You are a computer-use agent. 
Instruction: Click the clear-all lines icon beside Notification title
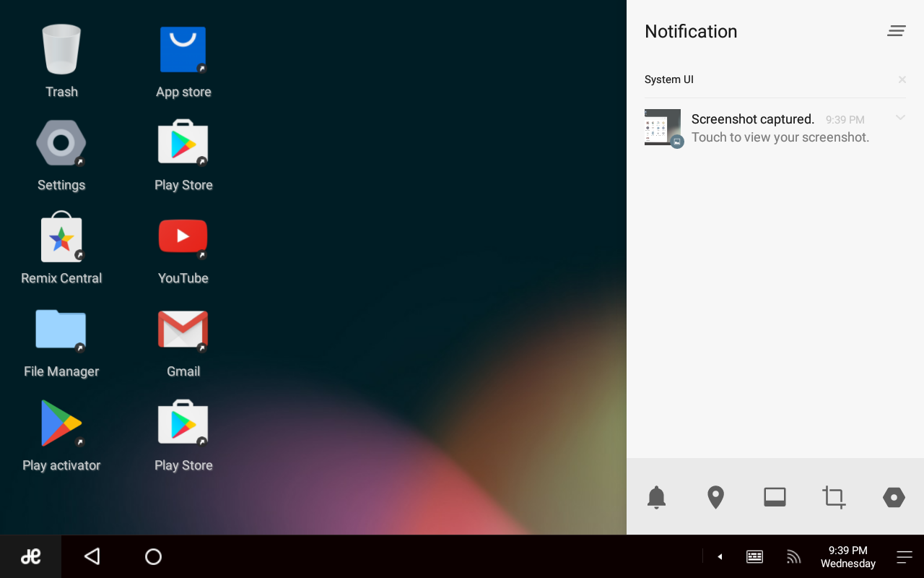click(897, 31)
